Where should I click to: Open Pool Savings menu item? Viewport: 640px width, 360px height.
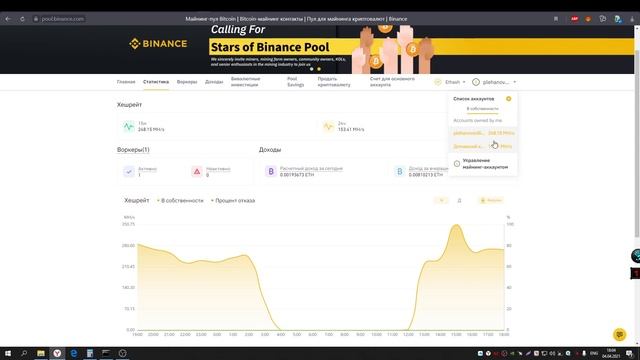click(x=296, y=82)
